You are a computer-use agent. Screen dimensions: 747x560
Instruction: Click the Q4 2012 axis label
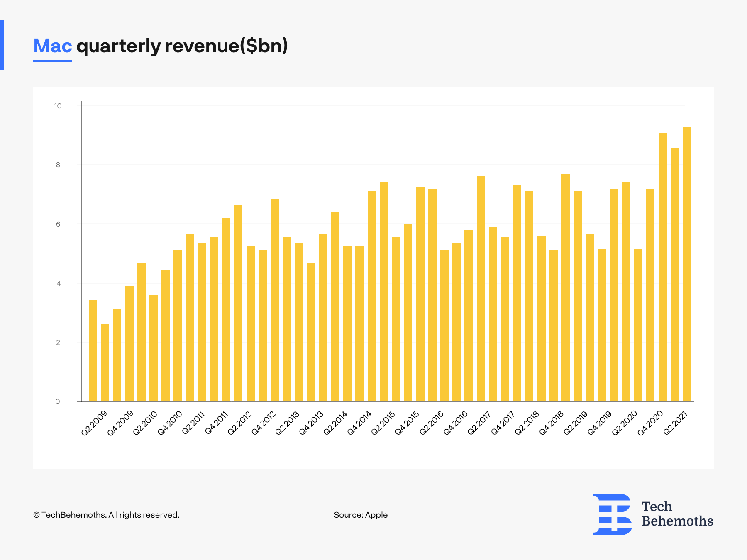[x=264, y=423]
